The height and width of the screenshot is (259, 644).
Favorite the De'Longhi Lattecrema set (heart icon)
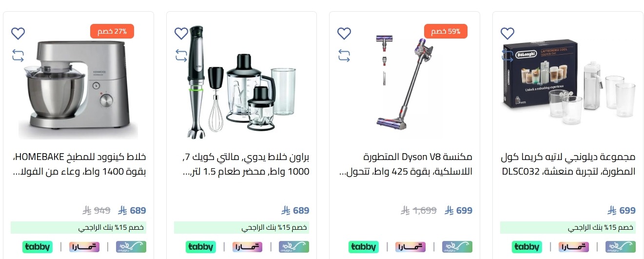[x=507, y=34]
